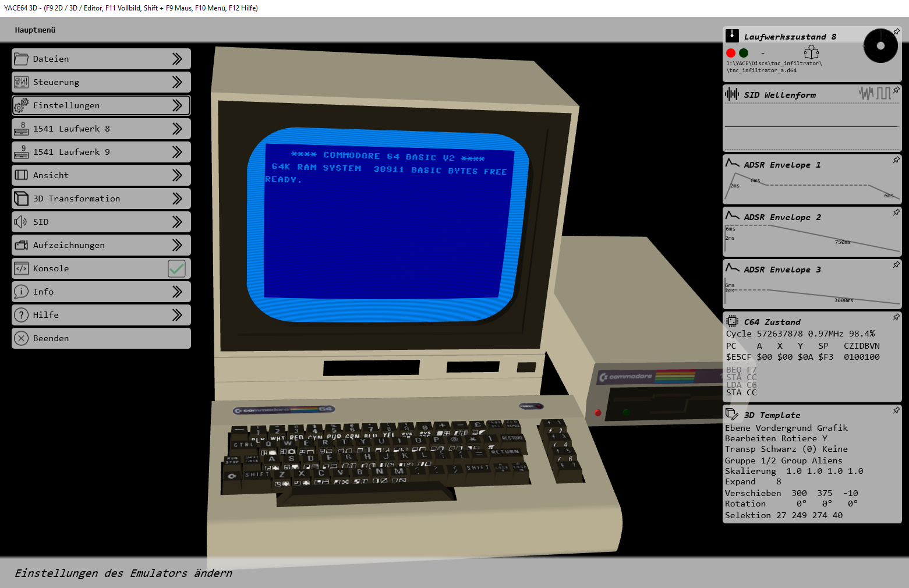Expand the Hilfe menu chevron
This screenshot has width=909, height=588.
point(177,315)
